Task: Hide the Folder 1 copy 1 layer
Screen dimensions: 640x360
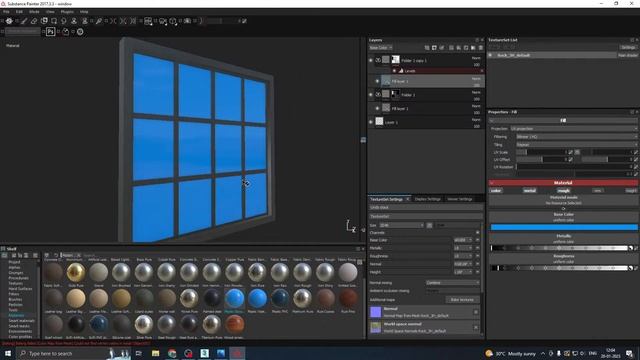Action: (x=371, y=60)
